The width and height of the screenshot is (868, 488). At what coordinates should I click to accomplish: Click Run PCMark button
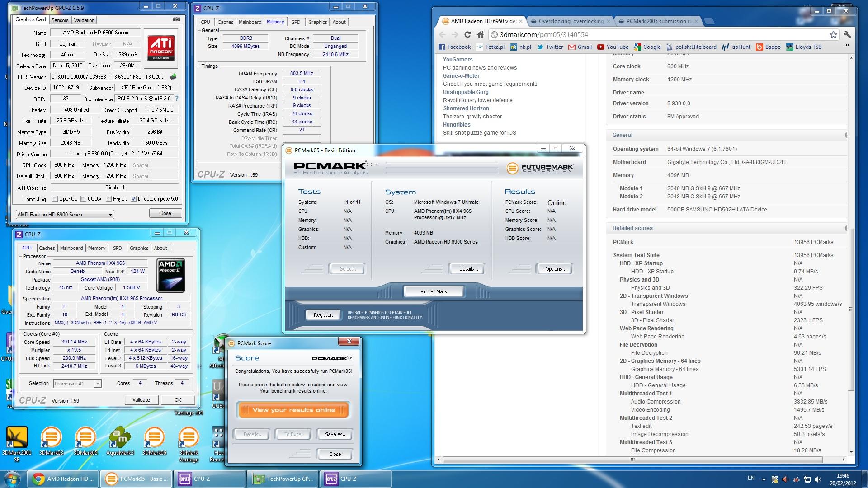coord(434,291)
